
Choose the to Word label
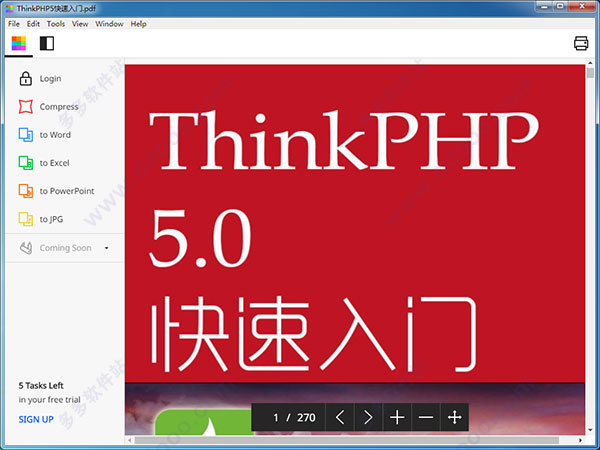click(55, 135)
